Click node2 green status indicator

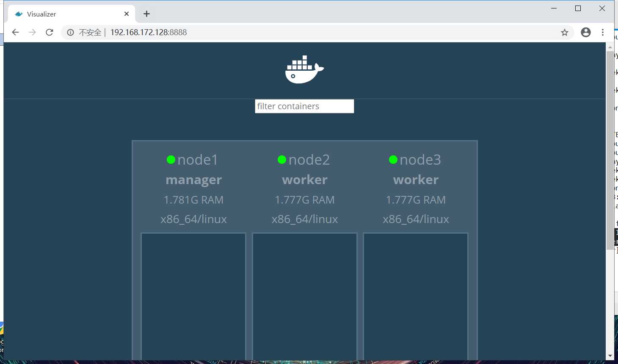click(282, 160)
